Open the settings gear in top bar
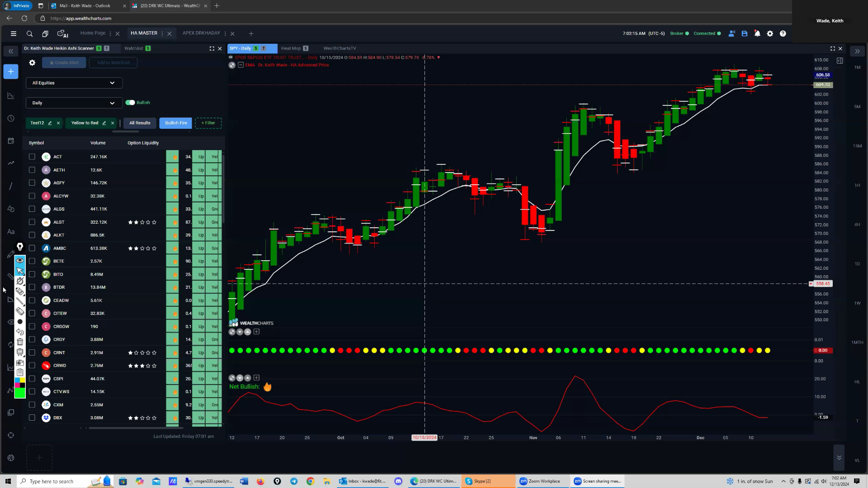Screen dimensions: 868x488 tap(770, 33)
